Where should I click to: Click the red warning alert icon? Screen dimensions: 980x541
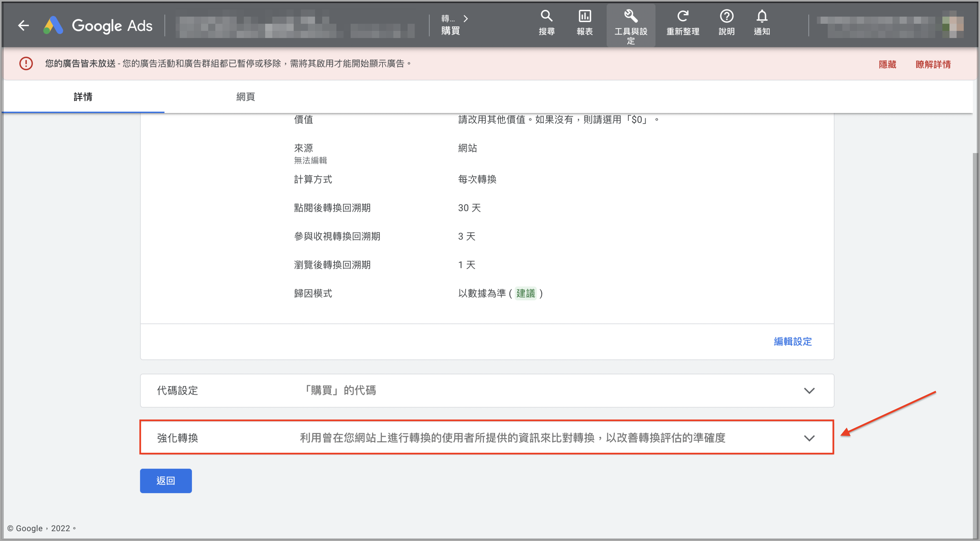click(x=26, y=64)
